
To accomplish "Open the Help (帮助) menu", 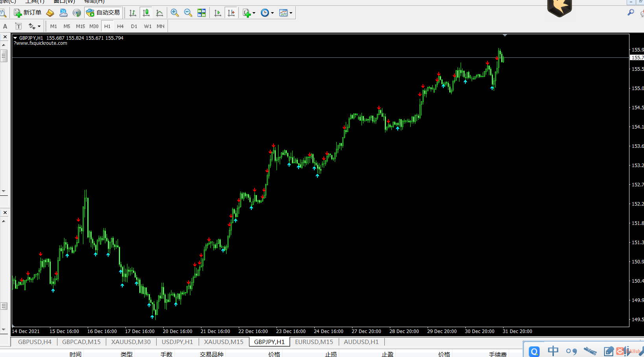I will [94, 2].
